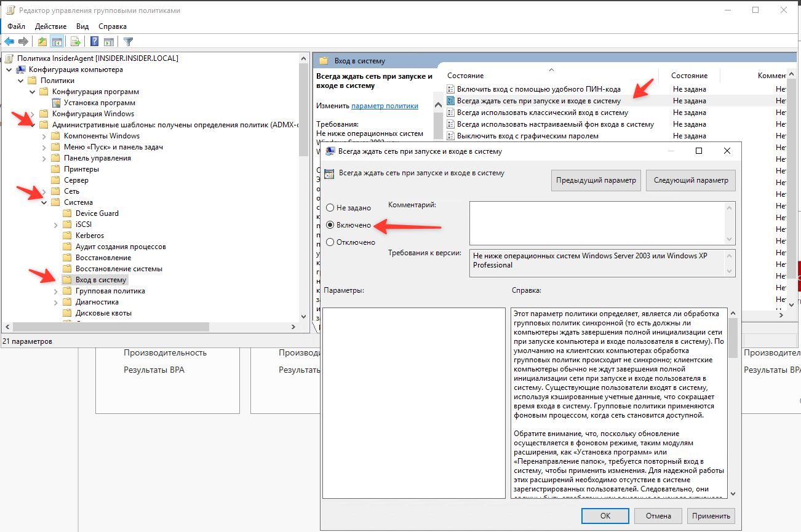Screen dimensions: 801x532
Task: Click setting icon for Всегда использовать классический вход
Action: coord(451,113)
